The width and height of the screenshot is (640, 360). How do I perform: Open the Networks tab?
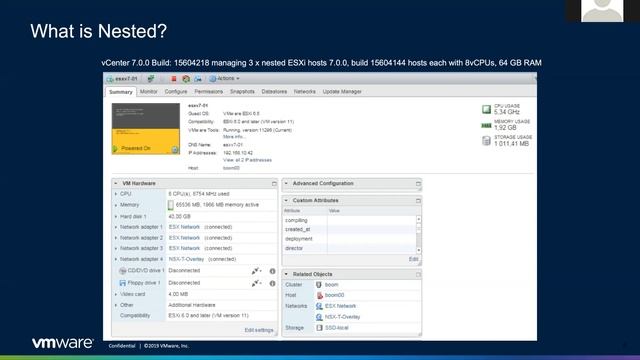[304, 92]
